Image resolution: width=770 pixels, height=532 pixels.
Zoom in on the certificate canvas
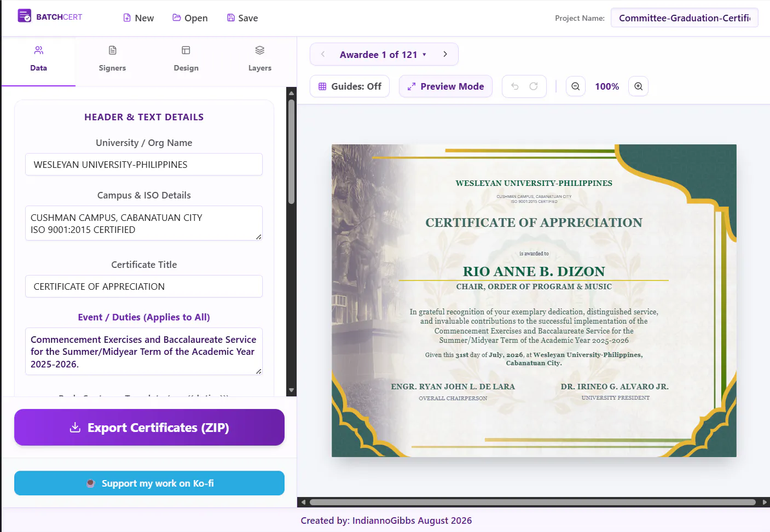pos(638,86)
